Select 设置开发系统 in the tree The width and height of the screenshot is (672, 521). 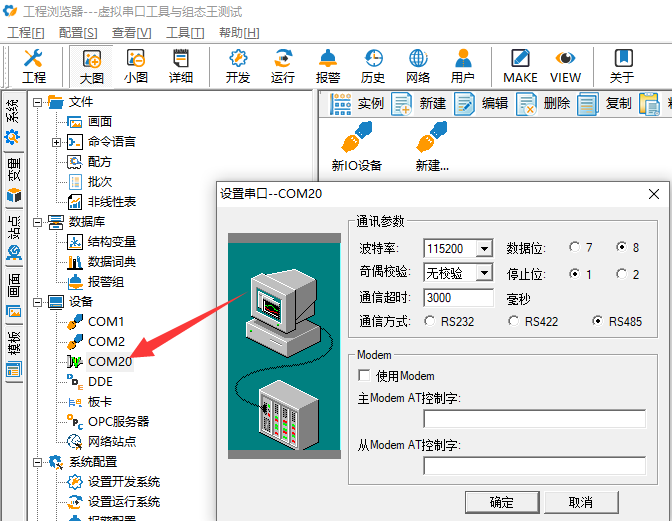(x=124, y=482)
